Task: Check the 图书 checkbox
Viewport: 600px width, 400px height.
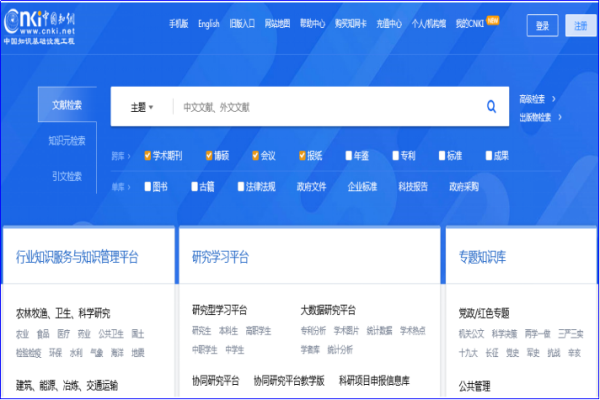Action: tap(148, 186)
